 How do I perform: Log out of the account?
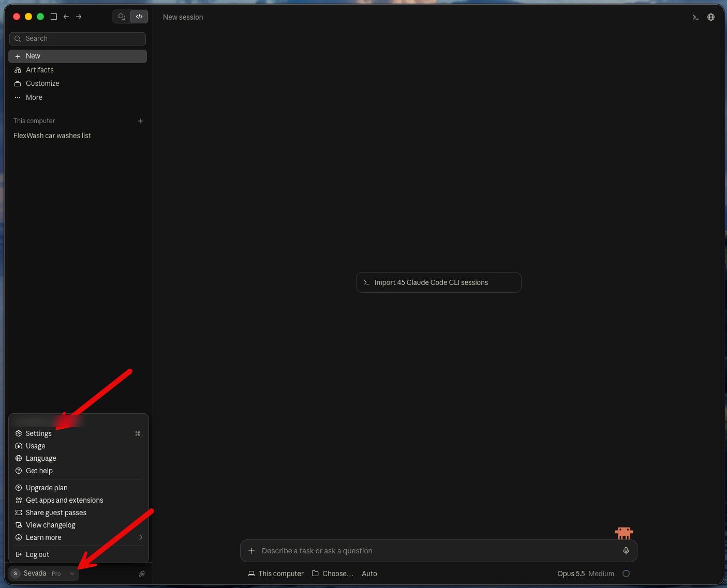coord(79,554)
